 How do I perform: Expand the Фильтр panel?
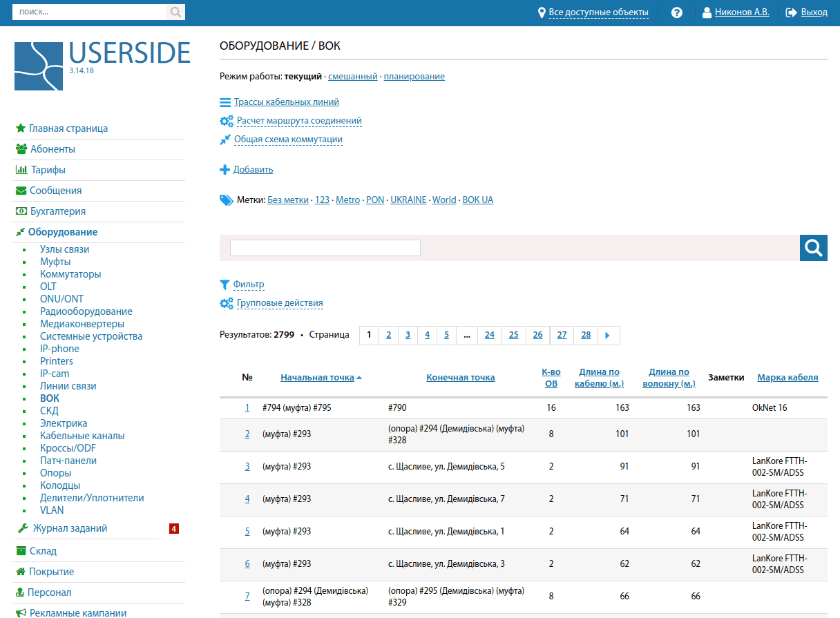(x=248, y=284)
